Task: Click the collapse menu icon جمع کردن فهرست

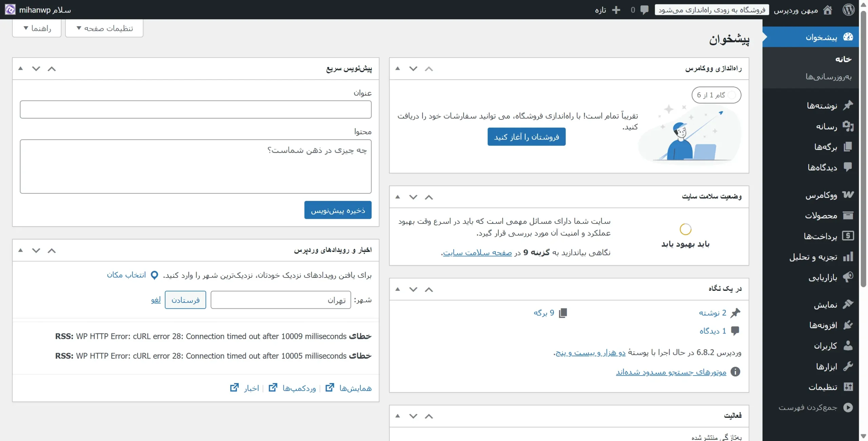Action: pyautogui.click(x=849, y=408)
